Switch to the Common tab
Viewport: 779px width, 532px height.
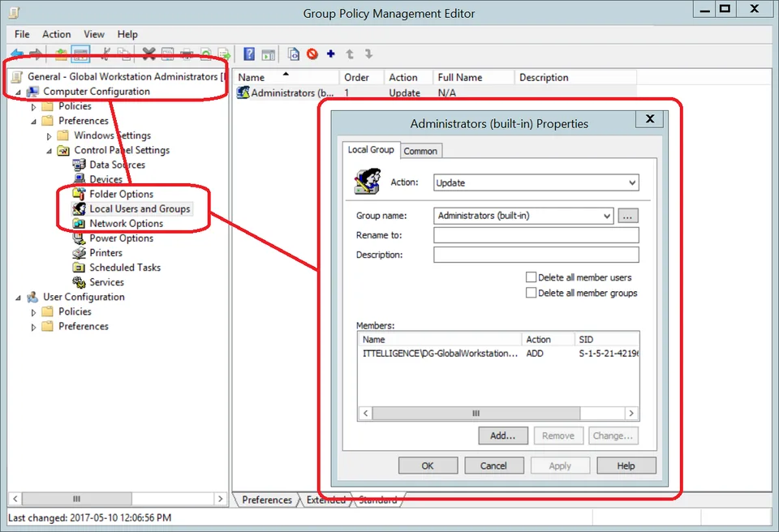click(x=420, y=151)
